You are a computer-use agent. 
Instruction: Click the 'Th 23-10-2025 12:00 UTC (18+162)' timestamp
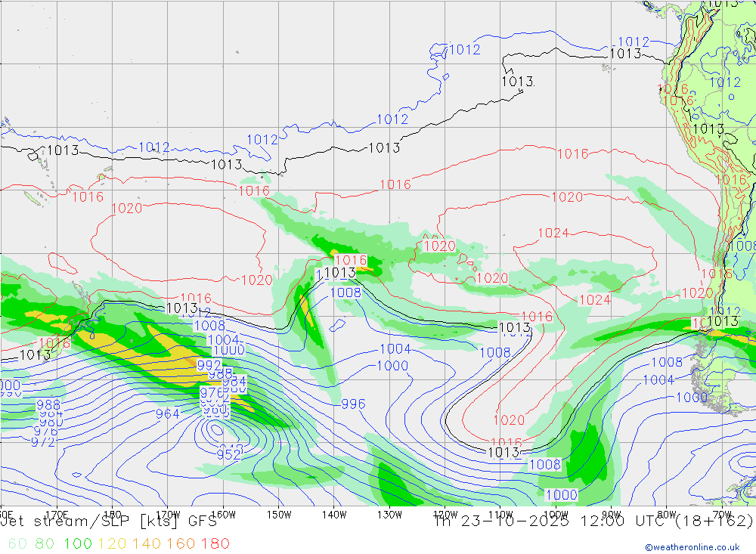[x=593, y=522]
